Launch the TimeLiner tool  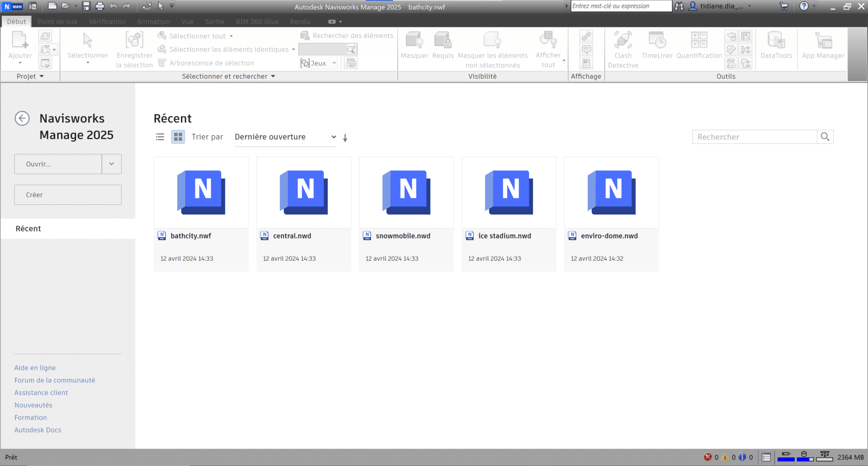click(x=657, y=45)
